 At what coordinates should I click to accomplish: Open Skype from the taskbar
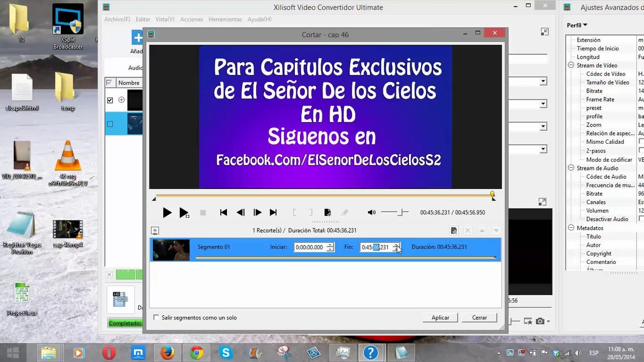coord(225,353)
